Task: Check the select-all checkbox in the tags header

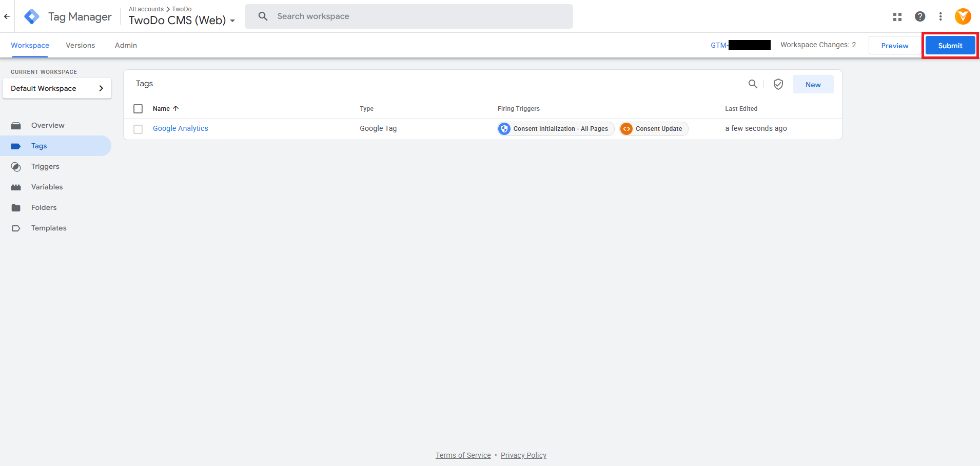Action: tap(138, 108)
